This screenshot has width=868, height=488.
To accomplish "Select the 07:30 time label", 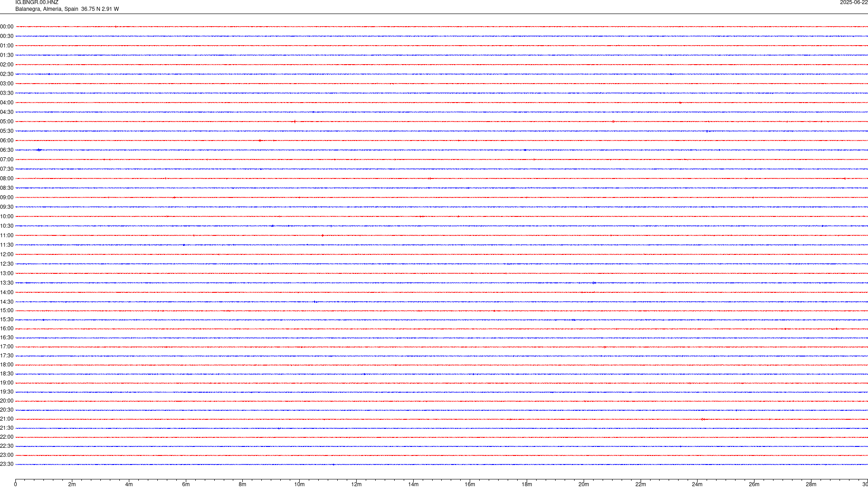I will [x=7, y=169].
